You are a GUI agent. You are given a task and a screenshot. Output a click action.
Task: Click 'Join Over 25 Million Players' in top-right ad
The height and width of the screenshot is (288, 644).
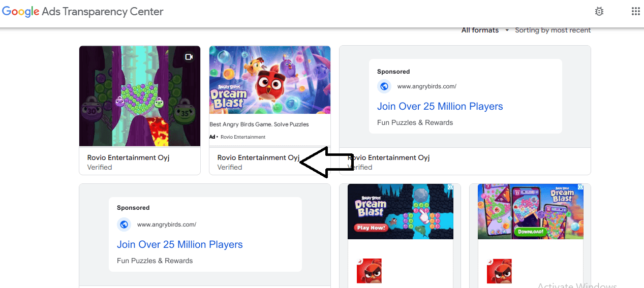[440, 106]
